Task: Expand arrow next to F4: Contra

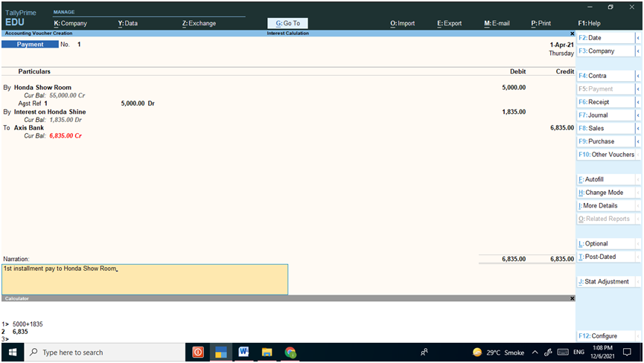Action: pos(638,76)
